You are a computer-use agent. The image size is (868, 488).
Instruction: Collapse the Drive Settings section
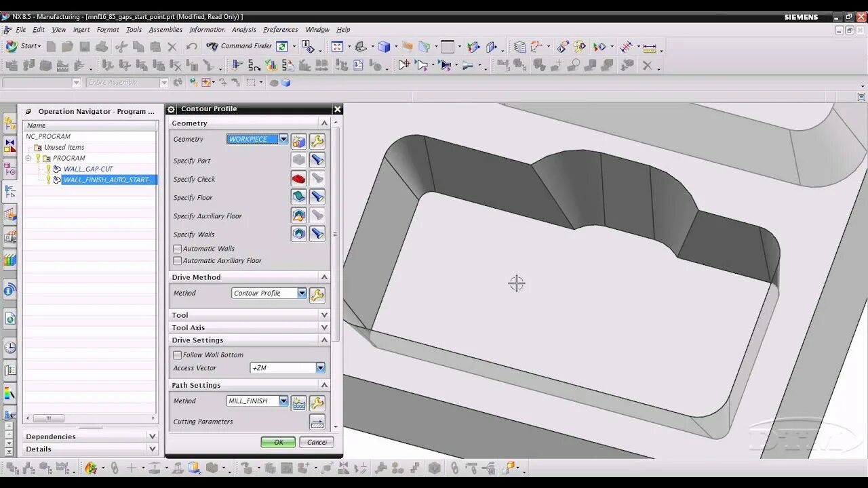[324, 340]
